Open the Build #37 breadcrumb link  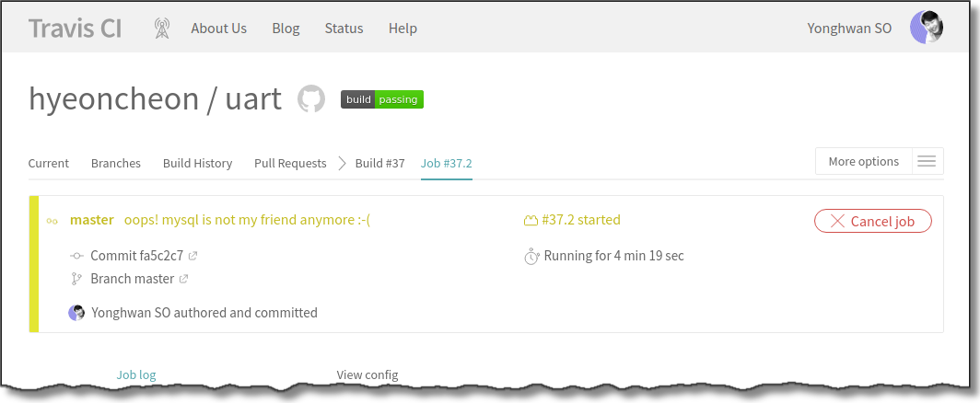click(379, 163)
